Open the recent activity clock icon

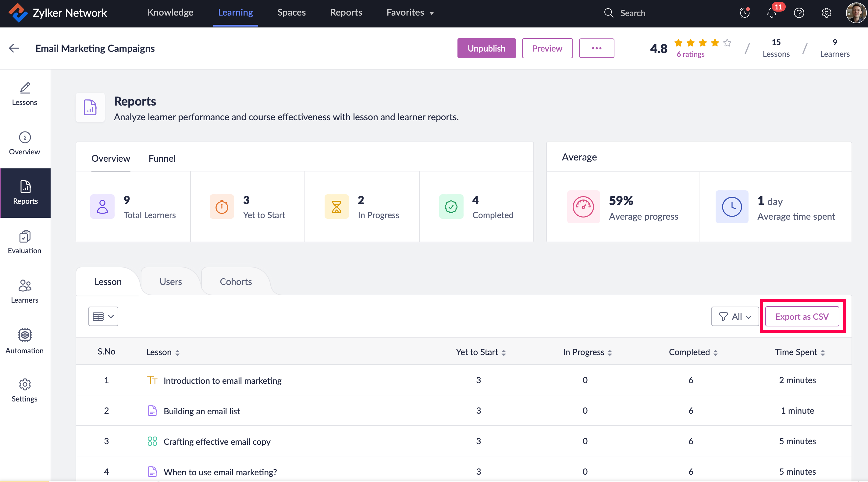pos(744,13)
